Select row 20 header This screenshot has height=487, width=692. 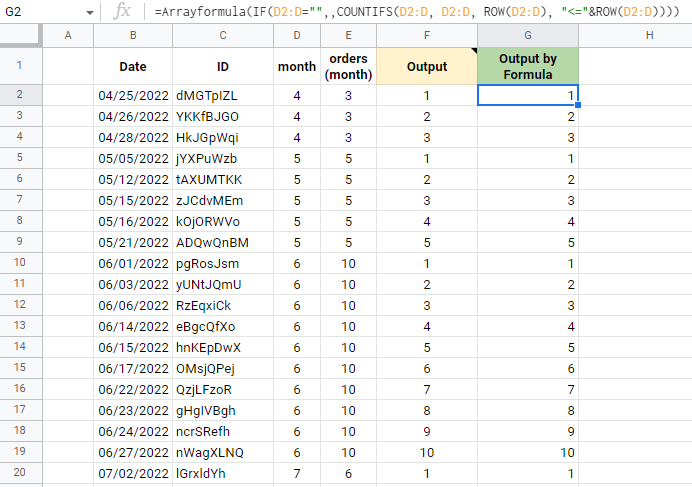pos(19,472)
